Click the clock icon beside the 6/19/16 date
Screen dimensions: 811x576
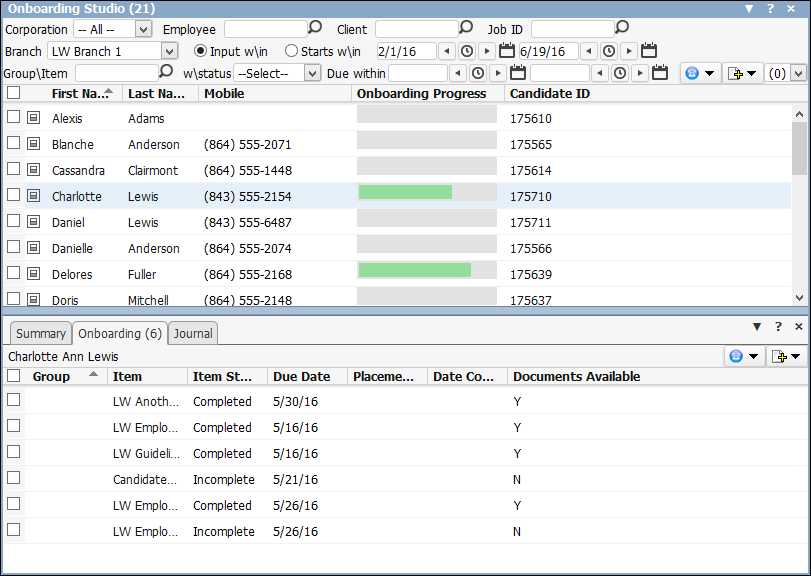pyautogui.click(x=609, y=51)
